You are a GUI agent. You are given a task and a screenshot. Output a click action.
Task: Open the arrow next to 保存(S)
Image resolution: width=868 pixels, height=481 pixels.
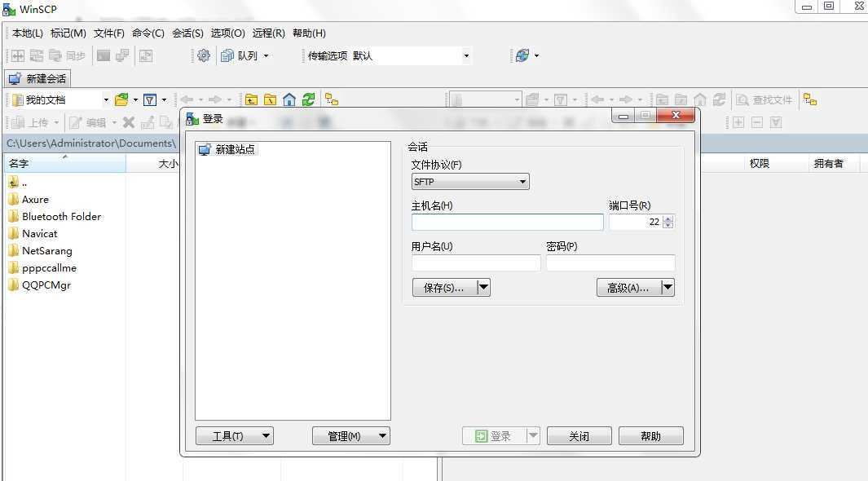[483, 287]
